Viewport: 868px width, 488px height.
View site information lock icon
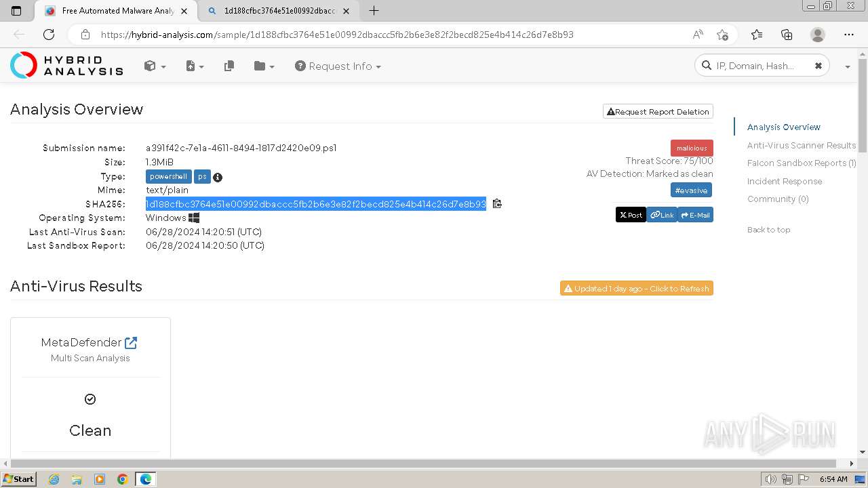click(85, 35)
